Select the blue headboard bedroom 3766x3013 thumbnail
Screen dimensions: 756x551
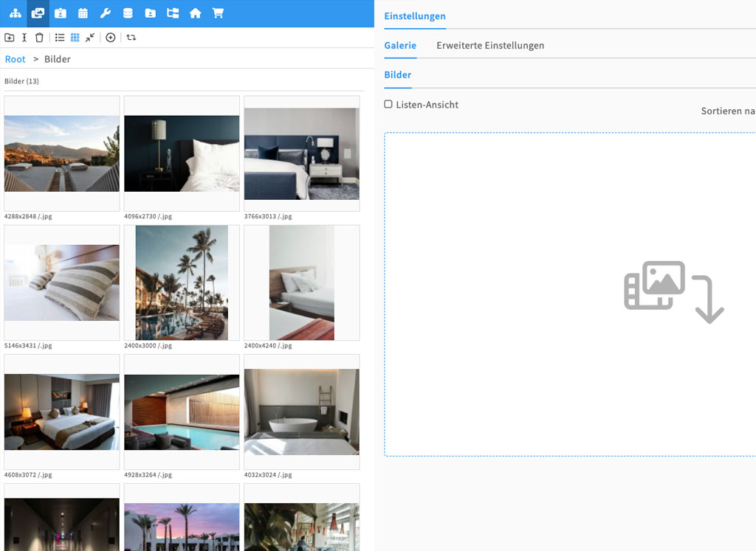302,153
